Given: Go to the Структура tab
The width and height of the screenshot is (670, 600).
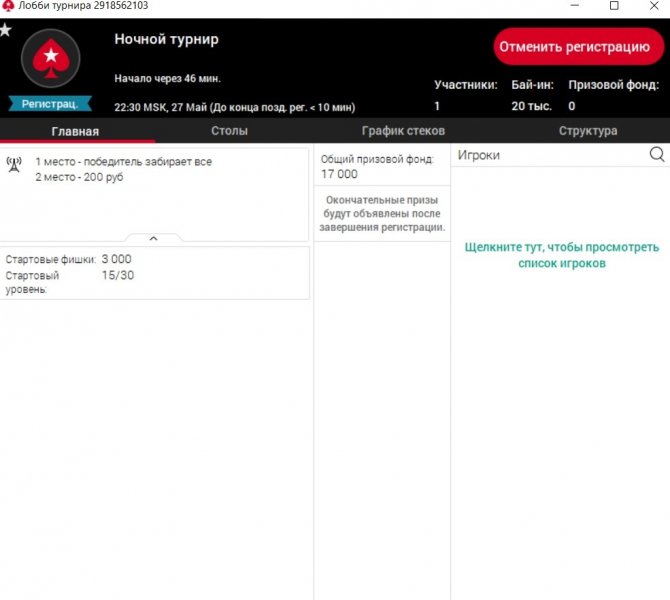Looking at the screenshot, I should 587,131.
